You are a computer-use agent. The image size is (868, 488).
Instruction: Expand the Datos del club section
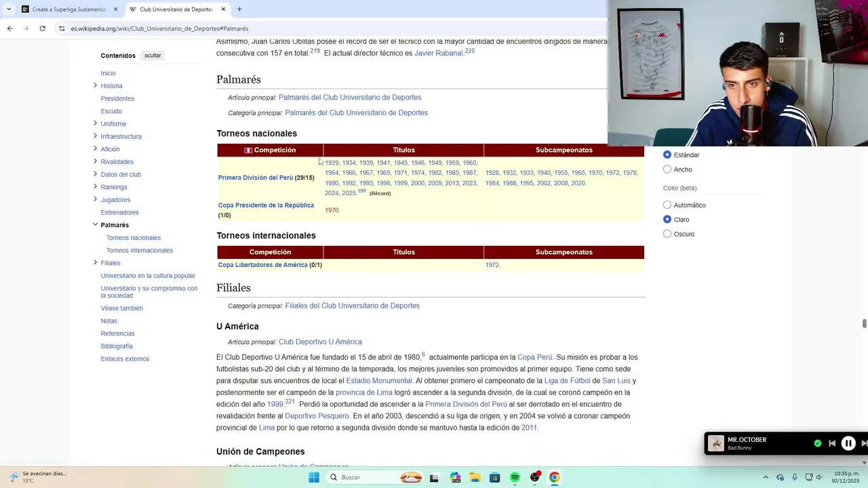[x=95, y=174]
